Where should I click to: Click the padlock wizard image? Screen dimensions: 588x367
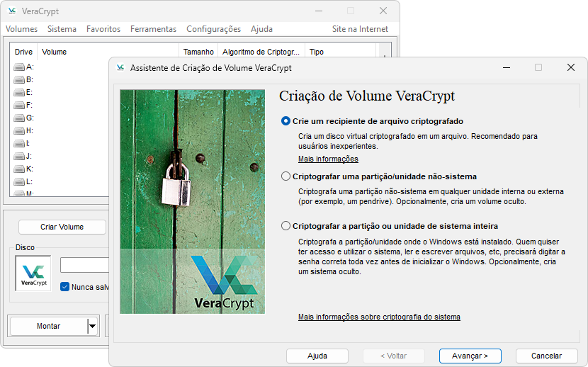193,202
